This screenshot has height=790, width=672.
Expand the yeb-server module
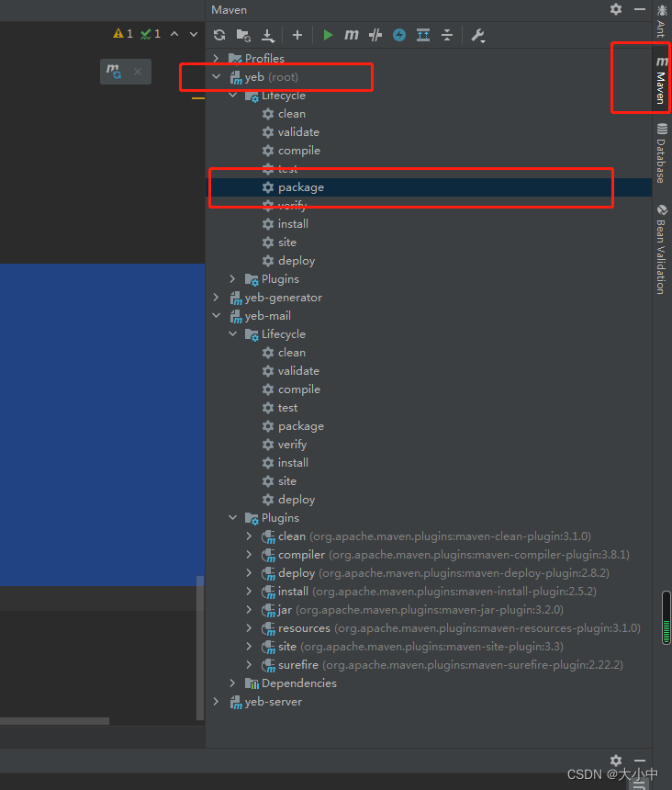(x=216, y=701)
